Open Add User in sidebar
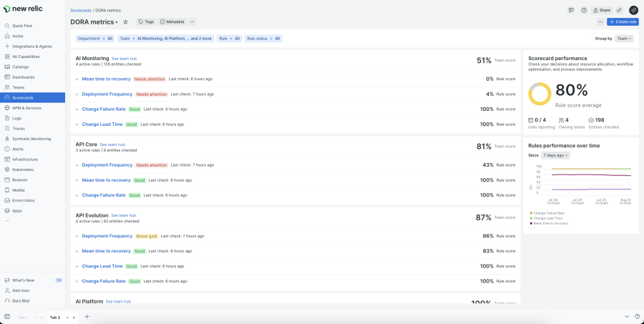The height and width of the screenshot is (324, 644). click(x=32, y=290)
